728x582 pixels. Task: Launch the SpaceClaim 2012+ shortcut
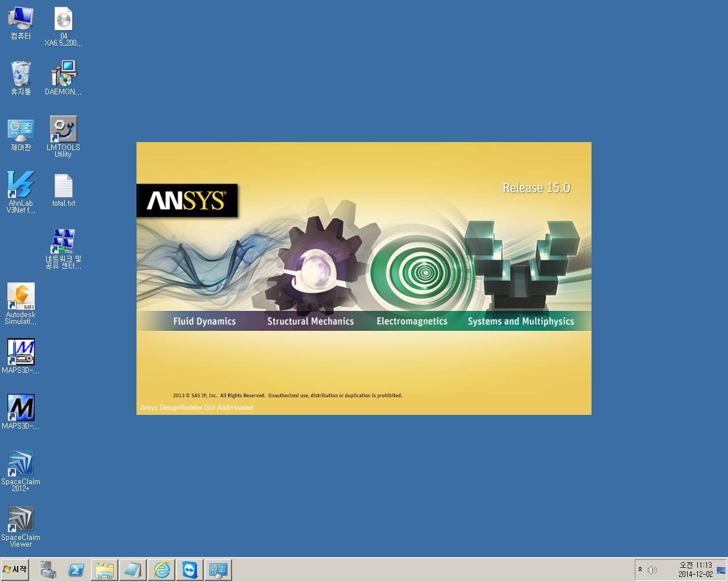21,471
